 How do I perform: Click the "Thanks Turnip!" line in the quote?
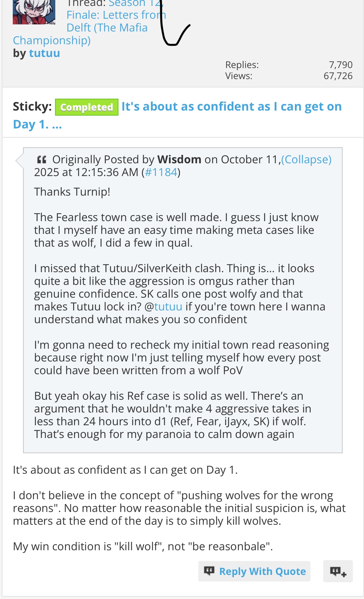point(72,192)
